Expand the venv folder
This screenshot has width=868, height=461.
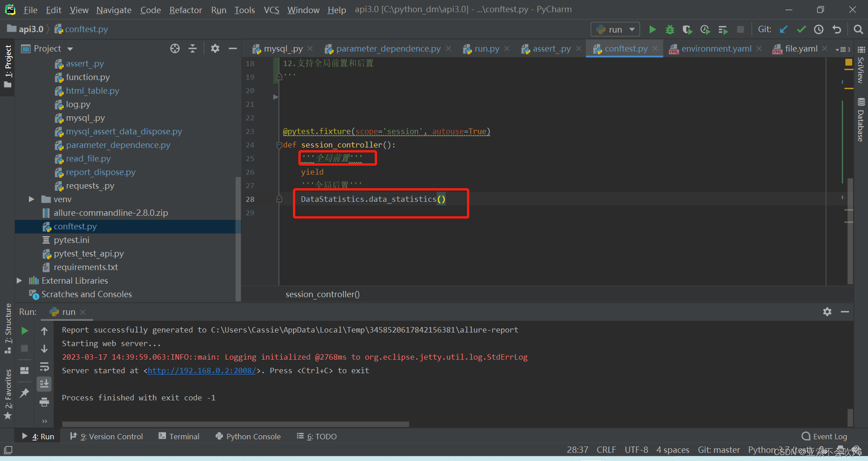coord(31,199)
